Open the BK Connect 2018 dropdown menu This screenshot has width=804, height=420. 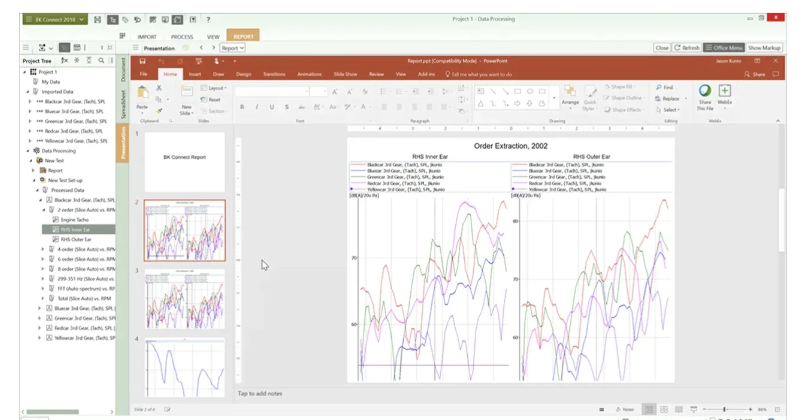tap(55, 19)
